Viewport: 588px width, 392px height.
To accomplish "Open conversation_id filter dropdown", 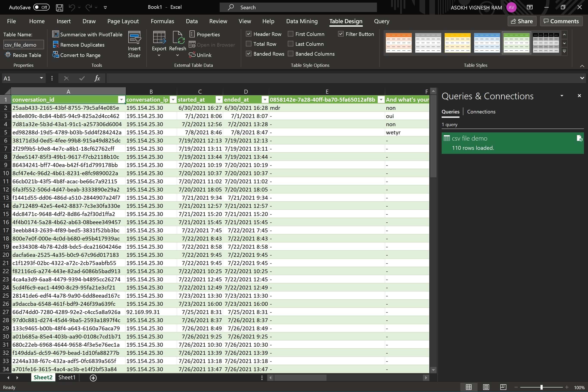I will pyautogui.click(x=121, y=100).
